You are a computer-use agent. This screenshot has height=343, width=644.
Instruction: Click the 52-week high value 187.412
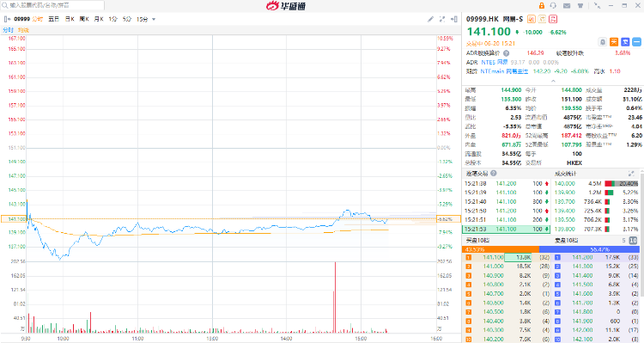(571, 135)
